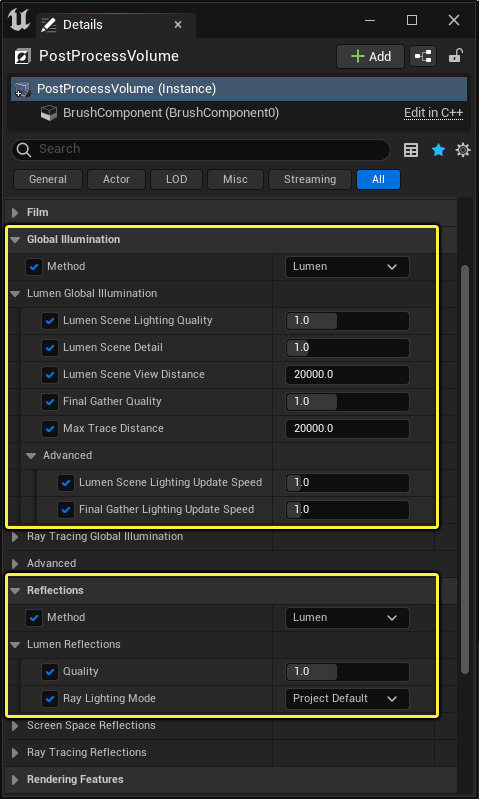Toggle the favorites star icon
479x799 pixels.
pyautogui.click(x=438, y=150)
